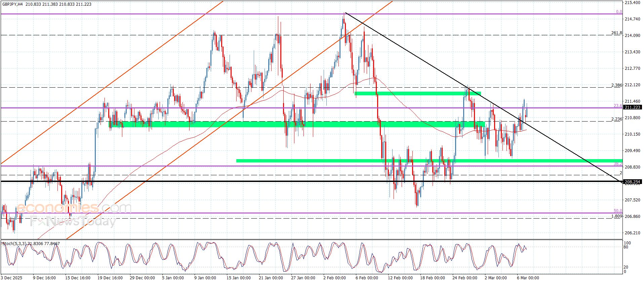The width and height of the screenshot is (644, 282).
Task: Click the economies.com watermark logo
Action: [74, 208]
